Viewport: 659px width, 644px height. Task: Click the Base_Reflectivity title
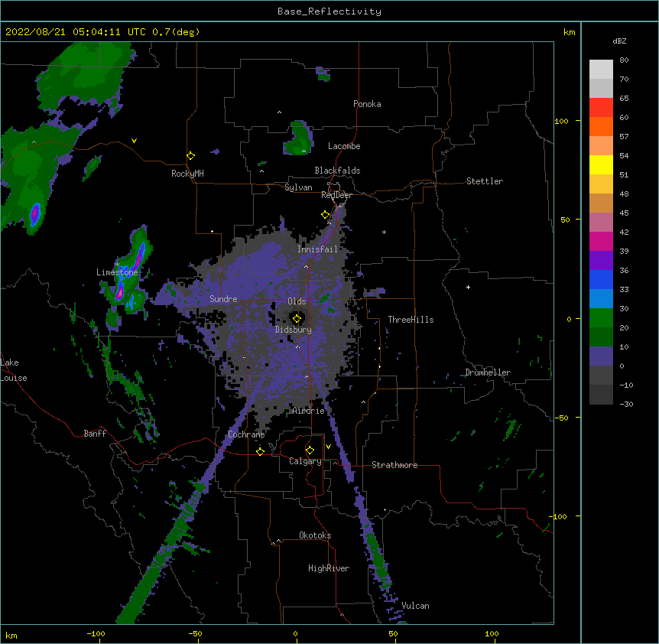[329, 11]
